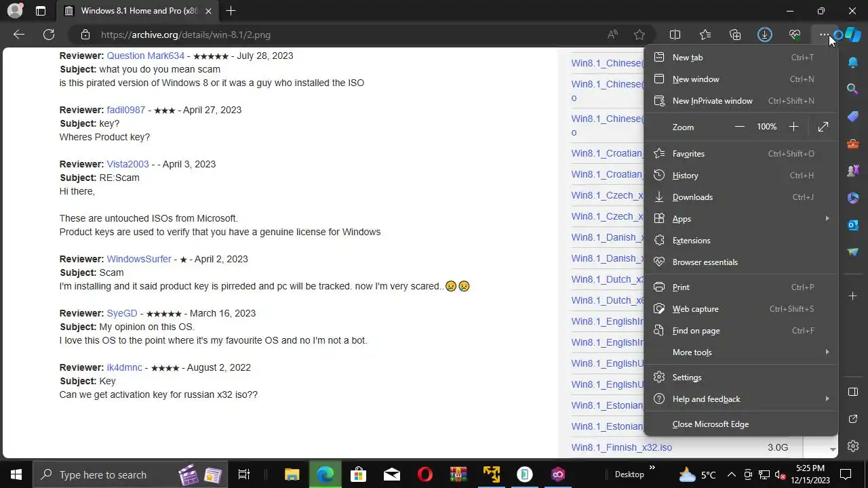
Task: Click the browser back arrow
Action: tap(19, 35)
